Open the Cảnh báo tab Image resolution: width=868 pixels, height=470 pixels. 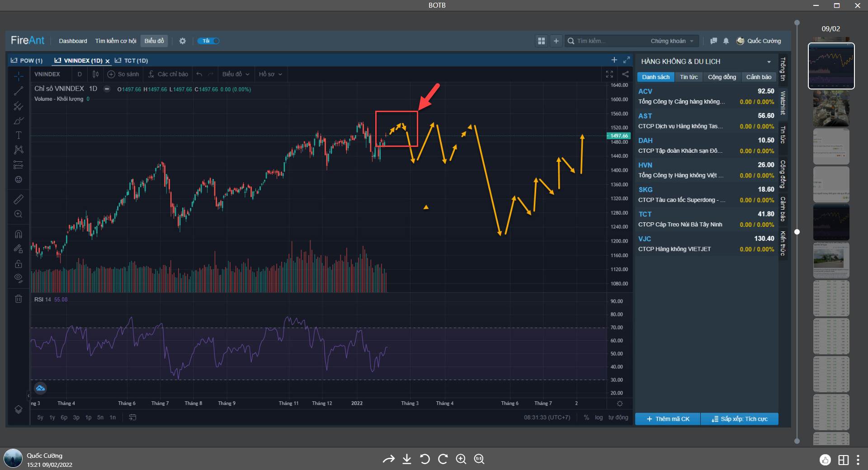759,77
